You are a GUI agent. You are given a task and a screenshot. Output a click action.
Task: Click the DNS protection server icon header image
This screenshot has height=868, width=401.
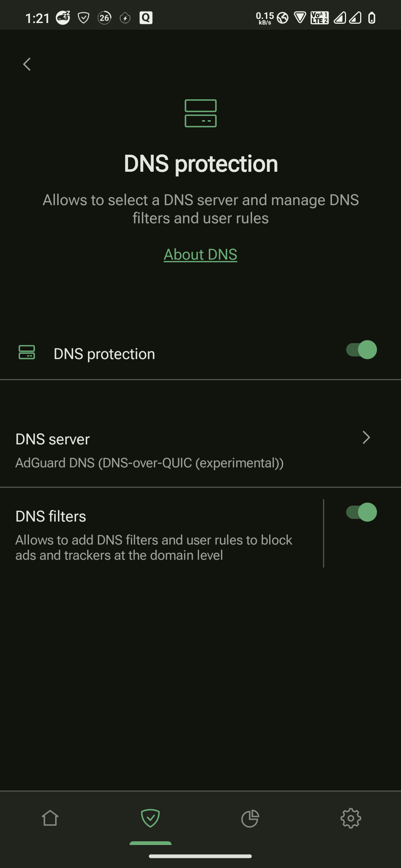200,114
